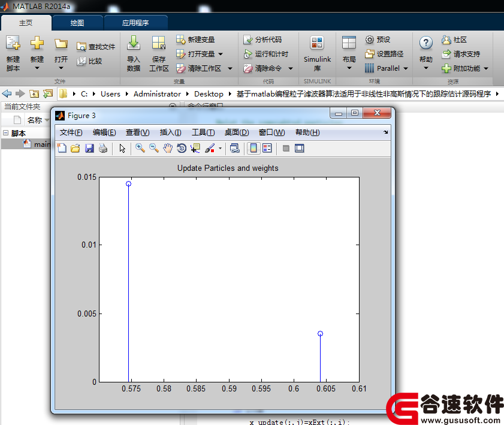The width and height of the screenshot is (504, 425).
Task: Click Desktop in the address path
Action: pos(209,94)
